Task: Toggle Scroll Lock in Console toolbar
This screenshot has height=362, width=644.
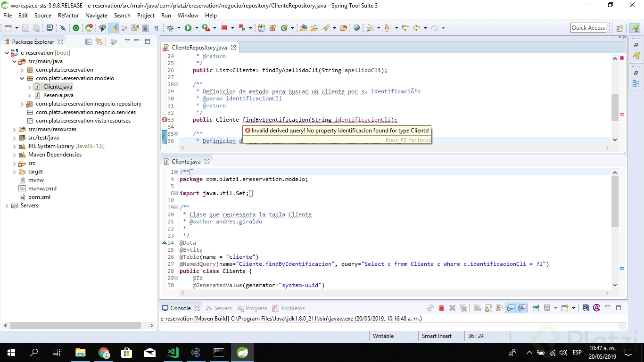Action: click(488, 308)
